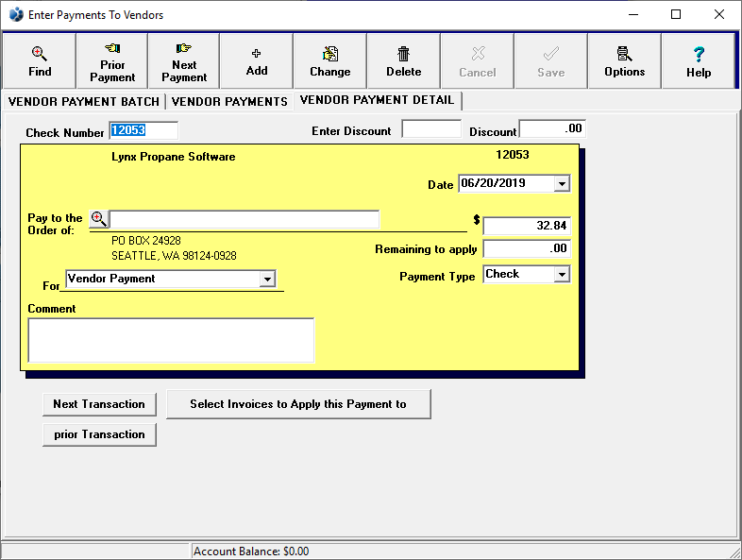Click the Change toolbar button
The width and height of the screenshot is (742, 560).
329,61
